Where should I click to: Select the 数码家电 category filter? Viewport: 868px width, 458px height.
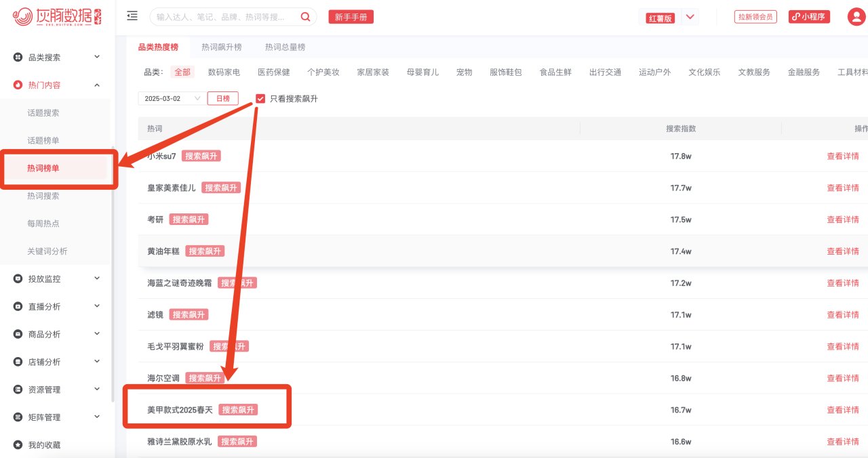pos(224,72)
